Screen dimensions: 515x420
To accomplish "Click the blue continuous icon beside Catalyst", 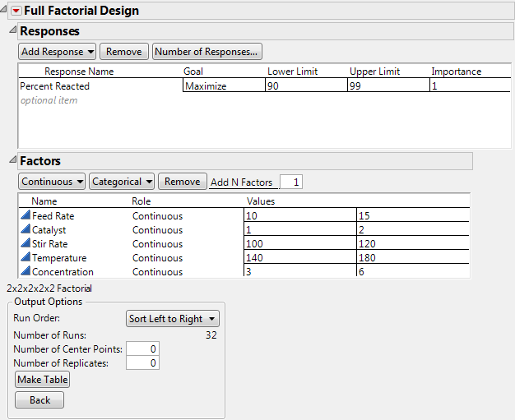I will pos(24,230).
